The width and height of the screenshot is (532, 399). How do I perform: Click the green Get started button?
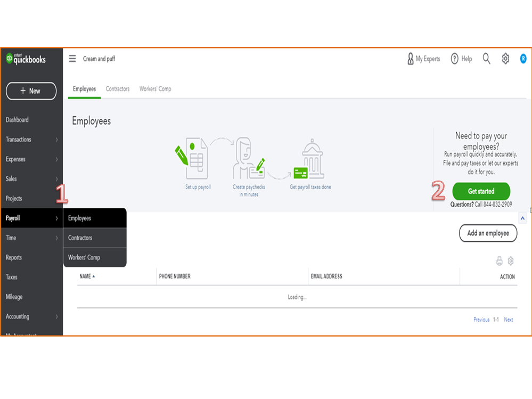(x=481, y=191)
